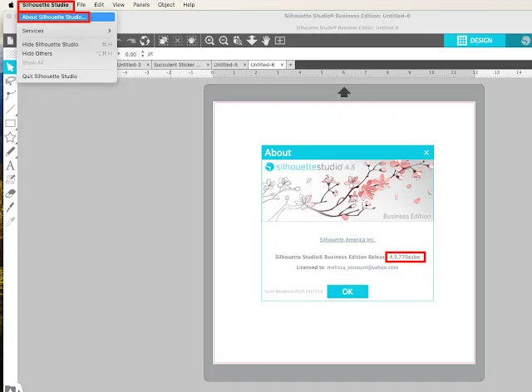Image resolution: width=532 pixels, height=392 pixels.
Task: Click the Zoom Selection icon
Action: [x=238, y=41]
